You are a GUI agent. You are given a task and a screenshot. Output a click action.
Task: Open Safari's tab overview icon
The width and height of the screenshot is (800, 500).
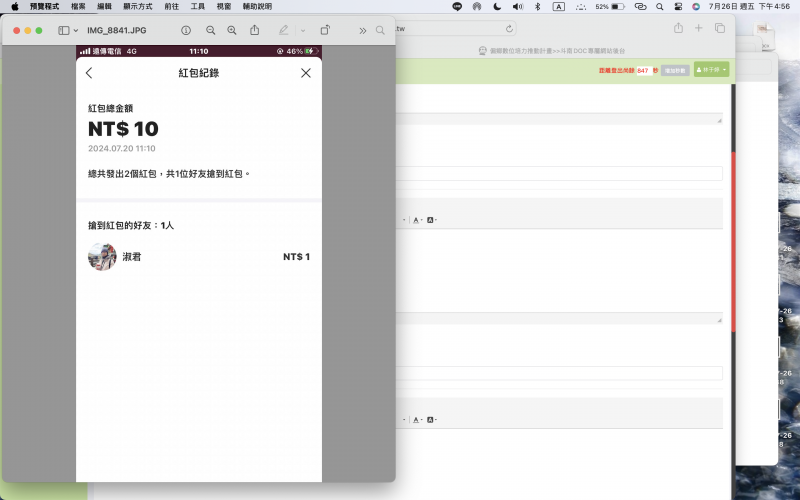[x=720, y=28]
